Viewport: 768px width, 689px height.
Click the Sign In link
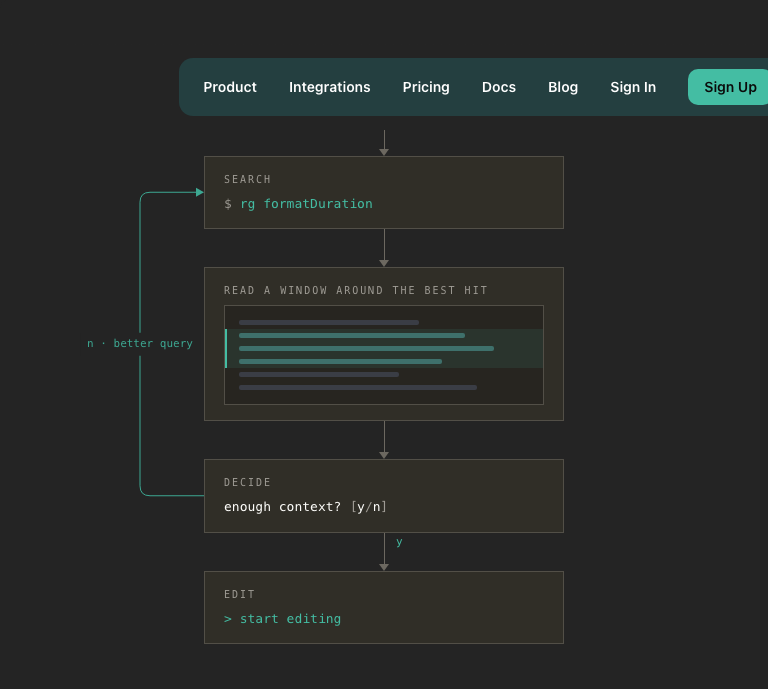point(633,87)
